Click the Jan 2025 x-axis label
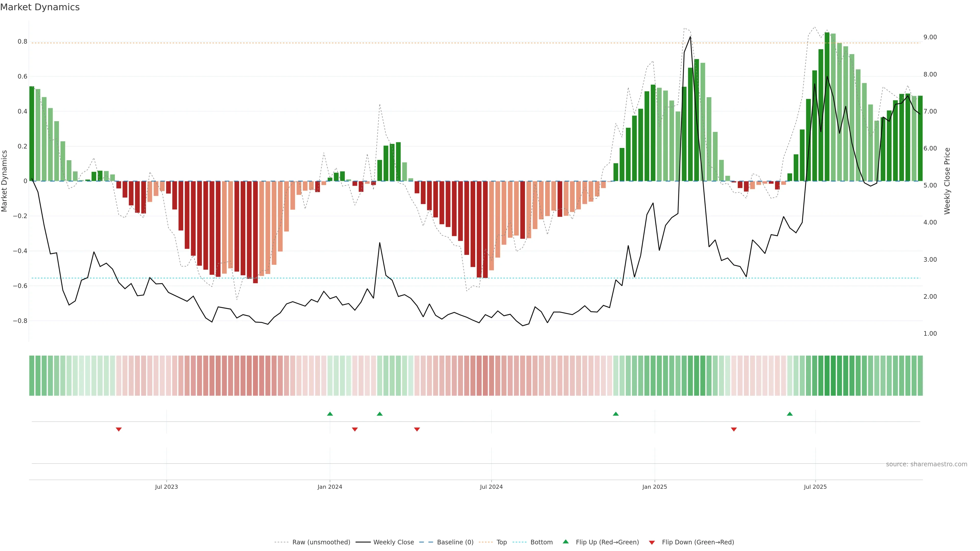This screenshot has height=551, width=980. (654, 487)
